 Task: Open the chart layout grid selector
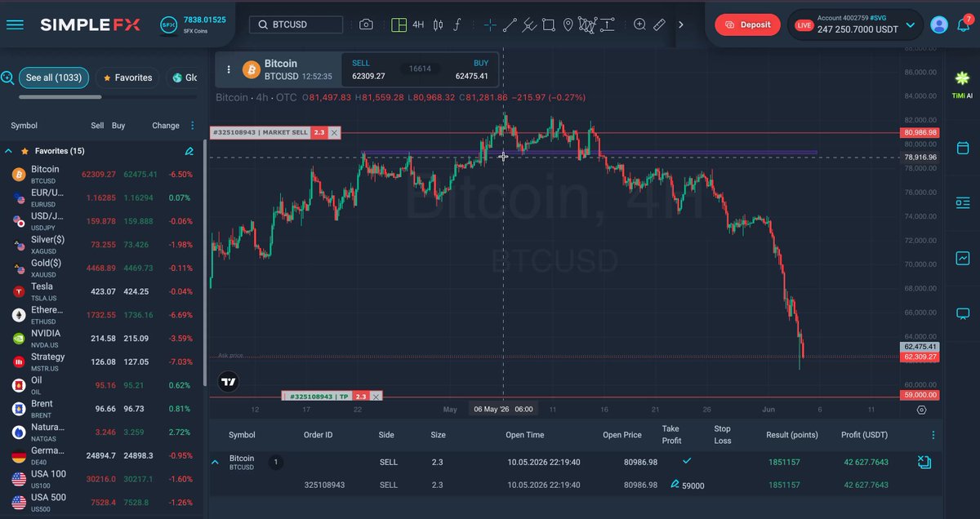pos(399,24)
